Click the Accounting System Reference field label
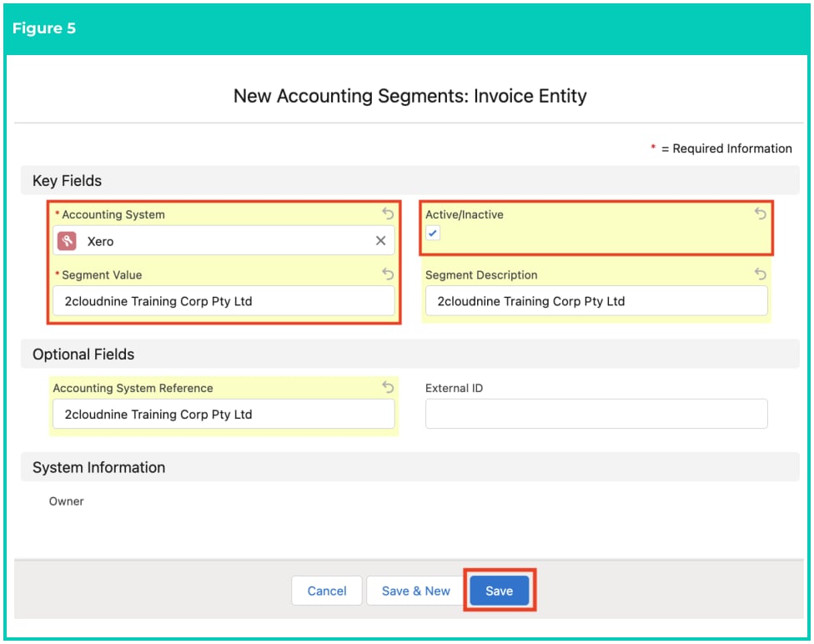The image size is (814, 644). click(133, 388)
